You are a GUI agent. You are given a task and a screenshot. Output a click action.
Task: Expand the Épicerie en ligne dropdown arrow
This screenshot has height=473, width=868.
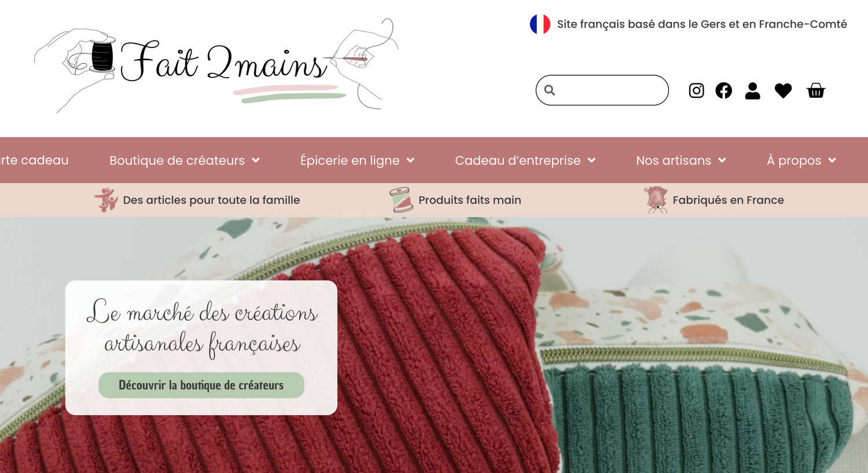[x=410, y=160]
